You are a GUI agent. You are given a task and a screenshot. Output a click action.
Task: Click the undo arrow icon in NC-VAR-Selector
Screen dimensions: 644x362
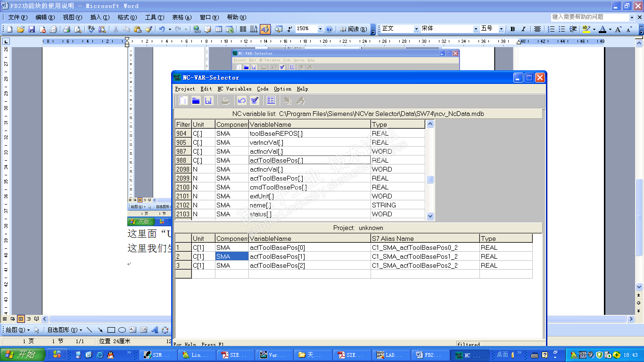tap(242, 100)
